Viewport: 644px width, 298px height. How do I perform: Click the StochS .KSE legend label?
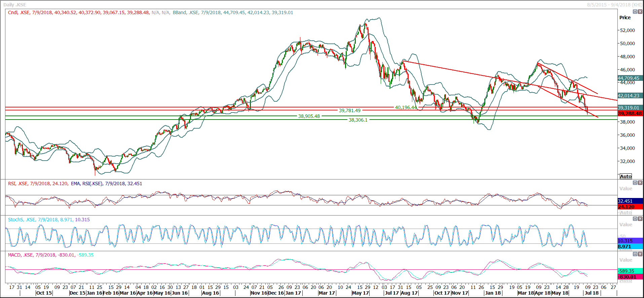click(x=49, y=220)
